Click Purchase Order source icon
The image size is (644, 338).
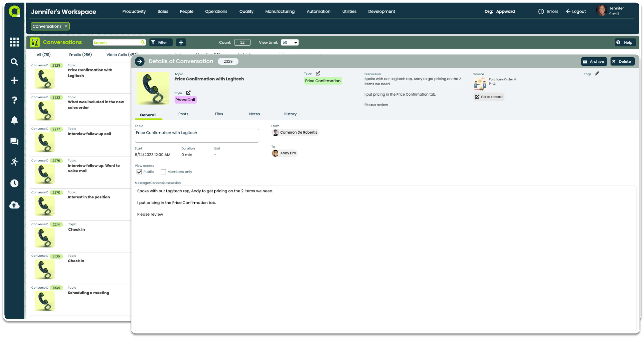480,84
